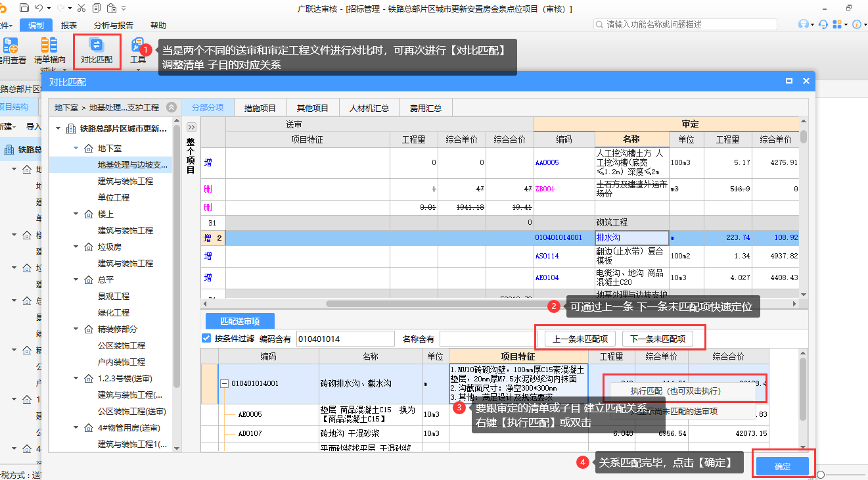868x480 pixels.
Task: Select the 匹配送审项 tab
Action: [x=240, y=322]
